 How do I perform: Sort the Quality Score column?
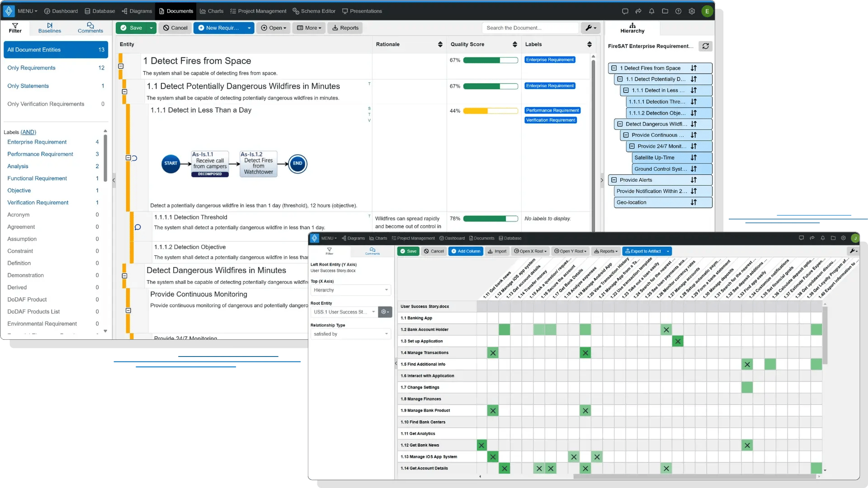coord(514,44)
